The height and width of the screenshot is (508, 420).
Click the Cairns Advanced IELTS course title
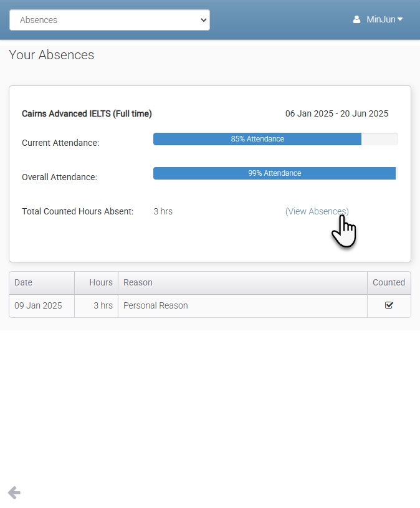tap(87, 113)
